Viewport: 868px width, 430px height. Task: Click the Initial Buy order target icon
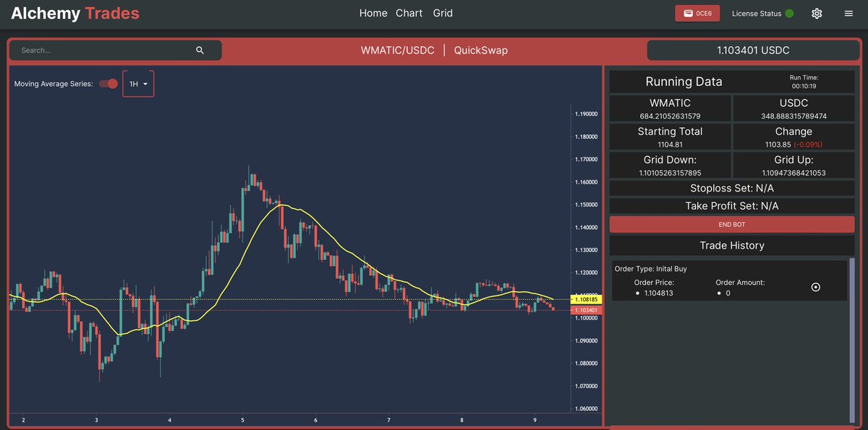[816, 287]
